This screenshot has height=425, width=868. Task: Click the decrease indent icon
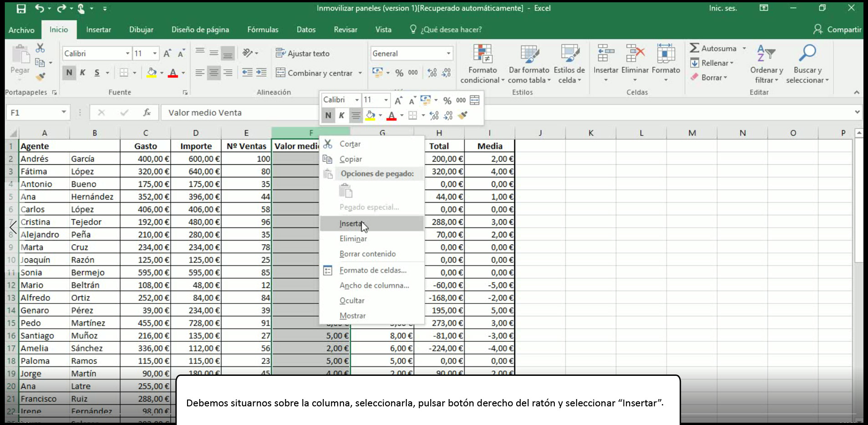pos(247,72)
